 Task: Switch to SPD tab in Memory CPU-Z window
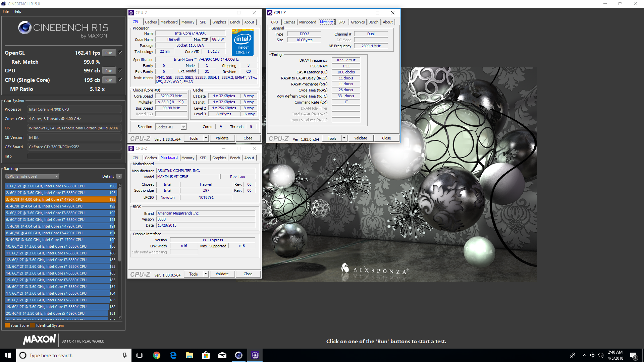(341, 22)
